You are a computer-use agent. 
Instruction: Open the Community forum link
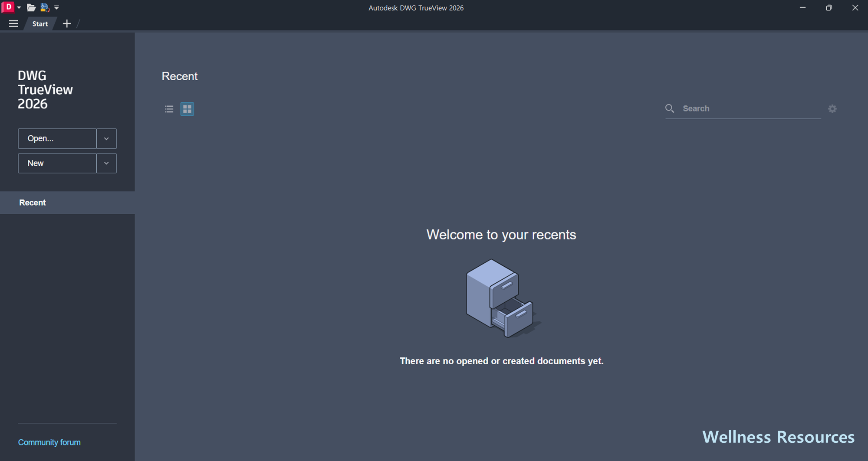[49, 442]
